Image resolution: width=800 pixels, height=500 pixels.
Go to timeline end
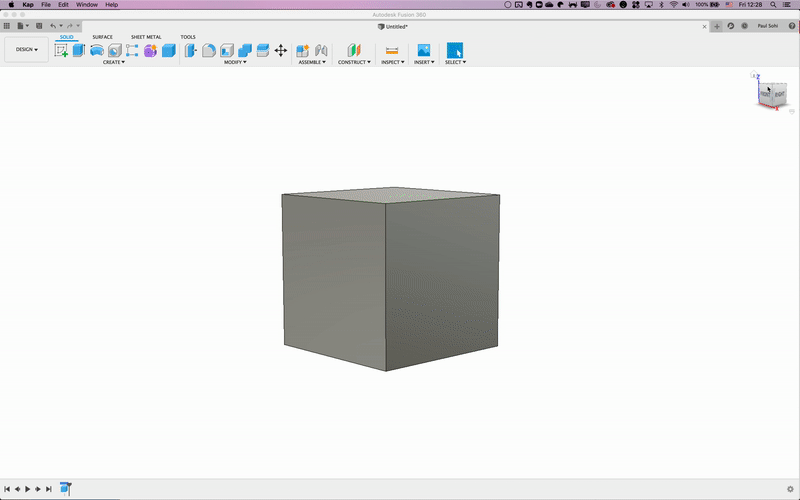point(48,489)
